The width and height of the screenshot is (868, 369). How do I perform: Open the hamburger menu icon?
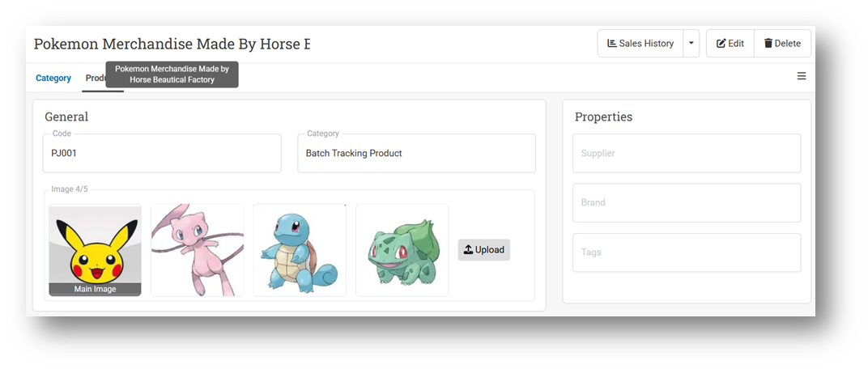pyautogui.click(x=801, y=76)
